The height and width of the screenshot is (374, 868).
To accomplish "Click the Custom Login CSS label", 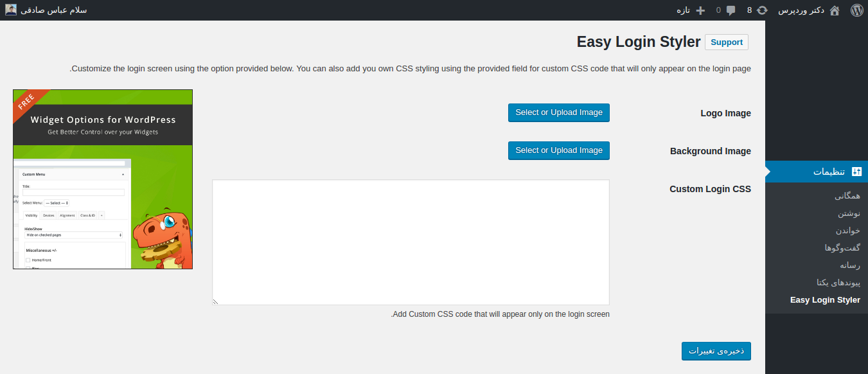I will (710, 189).
